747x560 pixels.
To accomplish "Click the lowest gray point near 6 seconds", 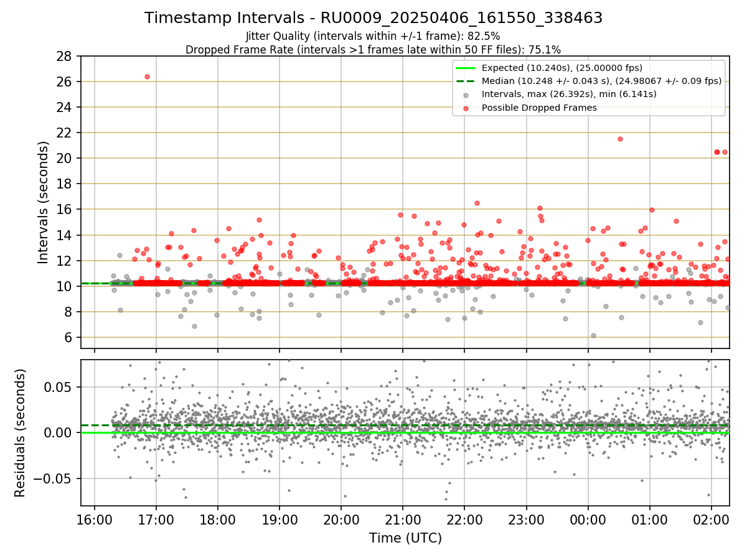I will tap(593, 335).
